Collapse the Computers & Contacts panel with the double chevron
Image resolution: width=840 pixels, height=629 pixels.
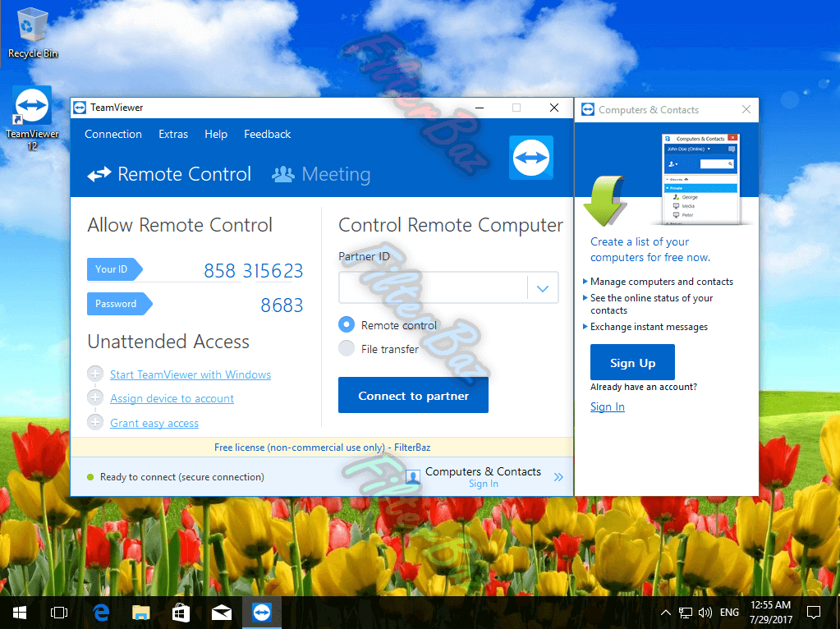pos(558,477)
